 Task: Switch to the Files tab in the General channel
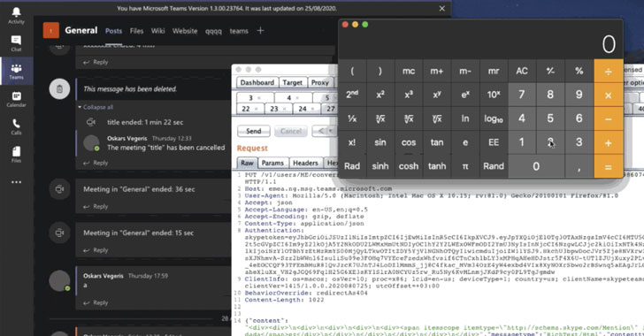pyautogui.click(x=136, y=31)
